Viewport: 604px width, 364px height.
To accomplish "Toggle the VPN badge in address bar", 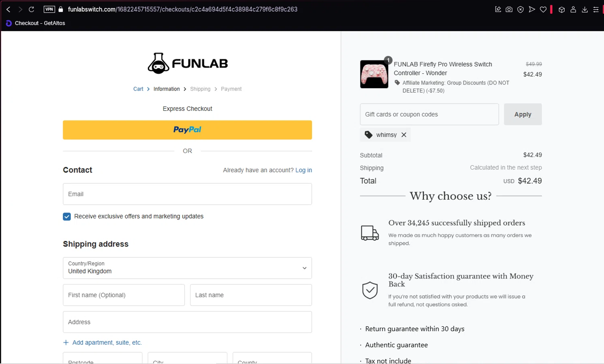I will pyautogui.click(x=49, y=9).
